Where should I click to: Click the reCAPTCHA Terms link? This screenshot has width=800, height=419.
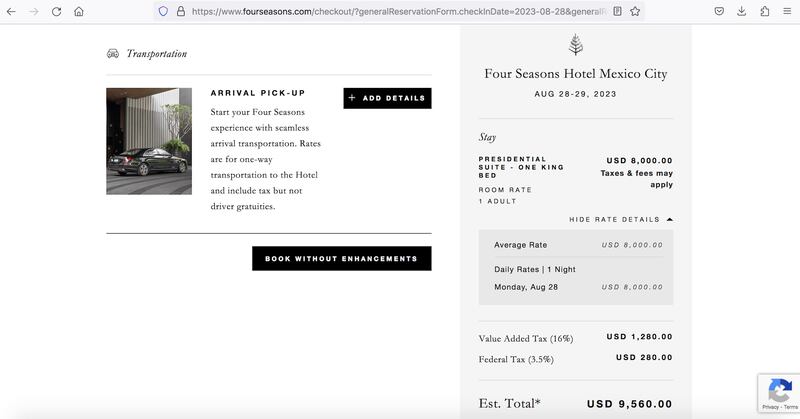791,407
